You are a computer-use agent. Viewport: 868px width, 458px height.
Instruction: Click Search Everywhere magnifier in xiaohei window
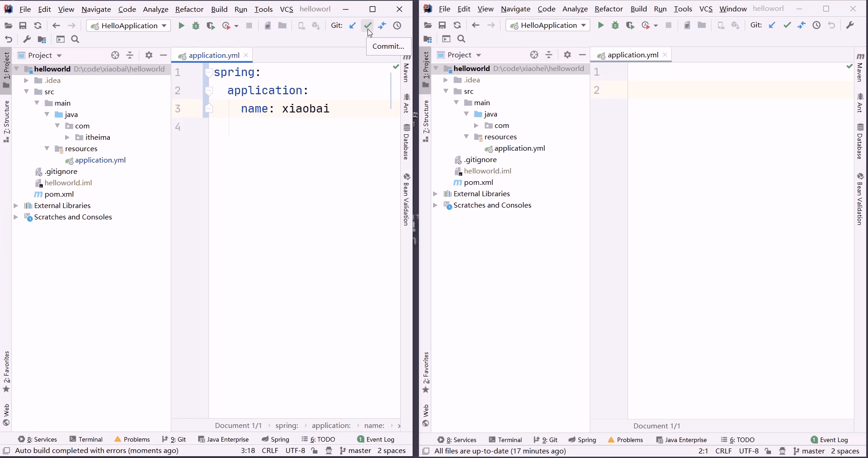point(461,39)
